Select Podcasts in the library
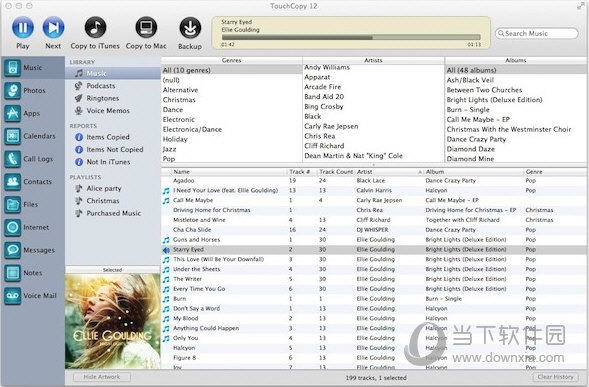The image size is (589, 387). (113, 86)
